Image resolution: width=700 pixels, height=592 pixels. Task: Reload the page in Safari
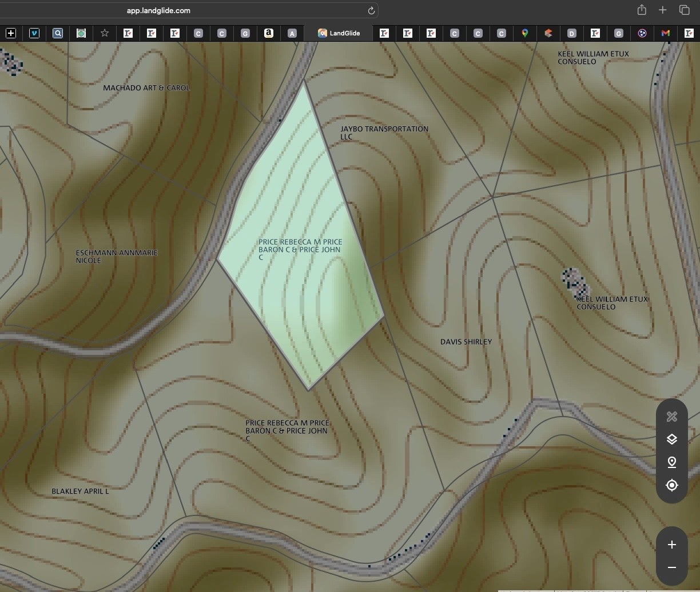(371, 10)
